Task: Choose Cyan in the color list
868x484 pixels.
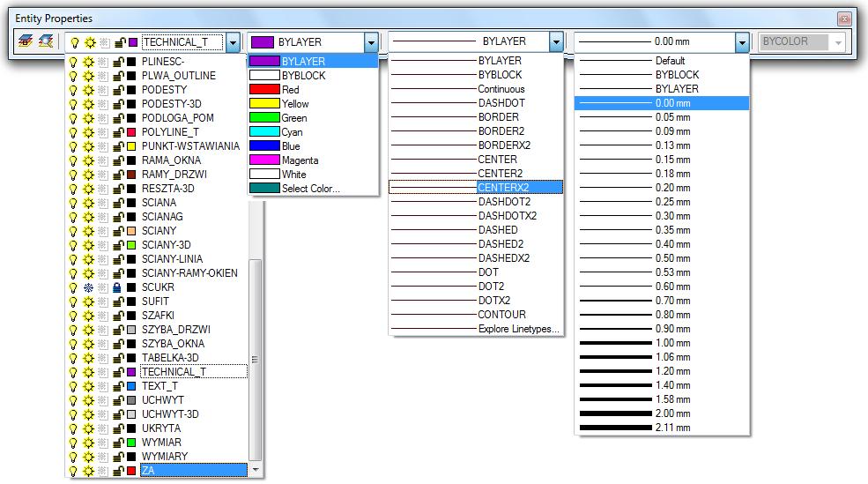Action: (314, 132)
